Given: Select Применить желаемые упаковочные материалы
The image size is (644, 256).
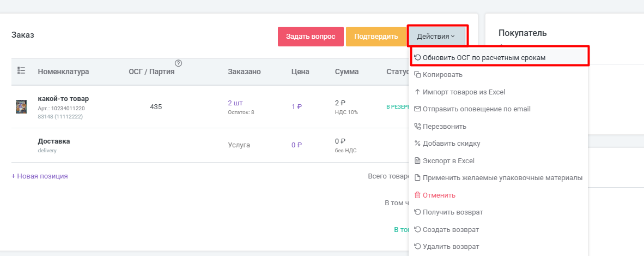Looking at the screenshot, I should 502,178.
